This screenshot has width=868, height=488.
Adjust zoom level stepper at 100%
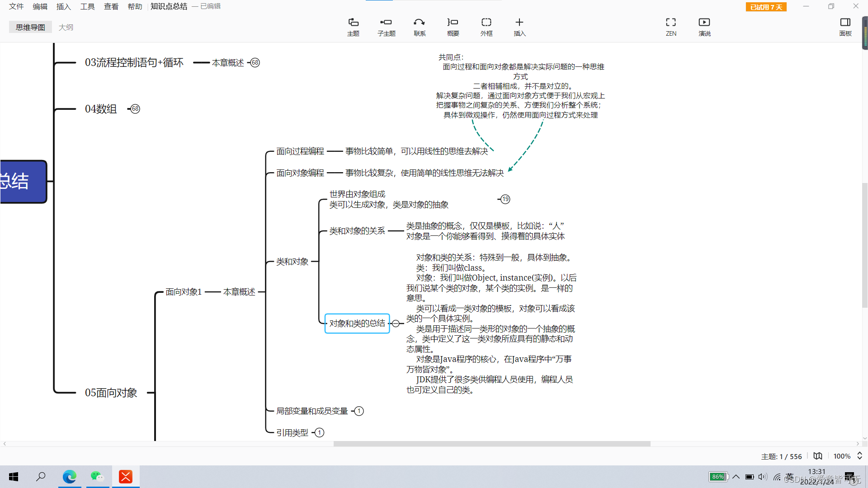coord(859,456)
